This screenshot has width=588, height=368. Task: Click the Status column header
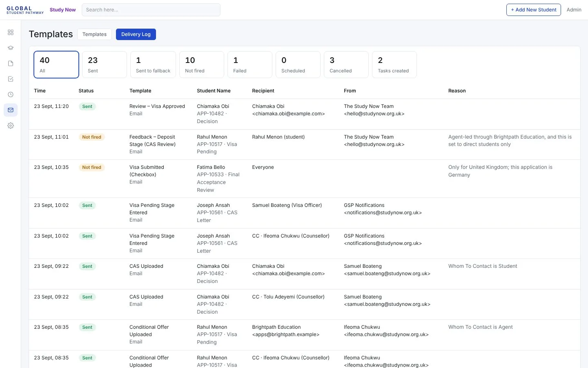coord(86,91)
